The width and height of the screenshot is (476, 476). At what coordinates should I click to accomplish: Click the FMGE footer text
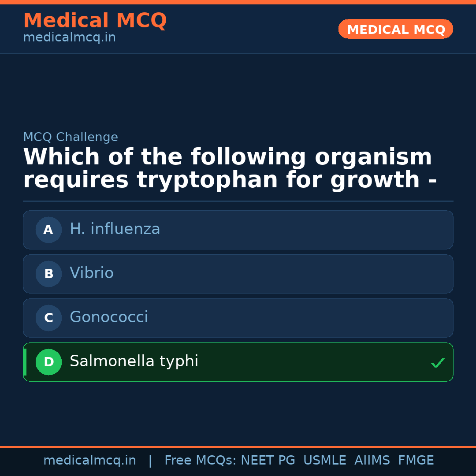tap(416, 461)
